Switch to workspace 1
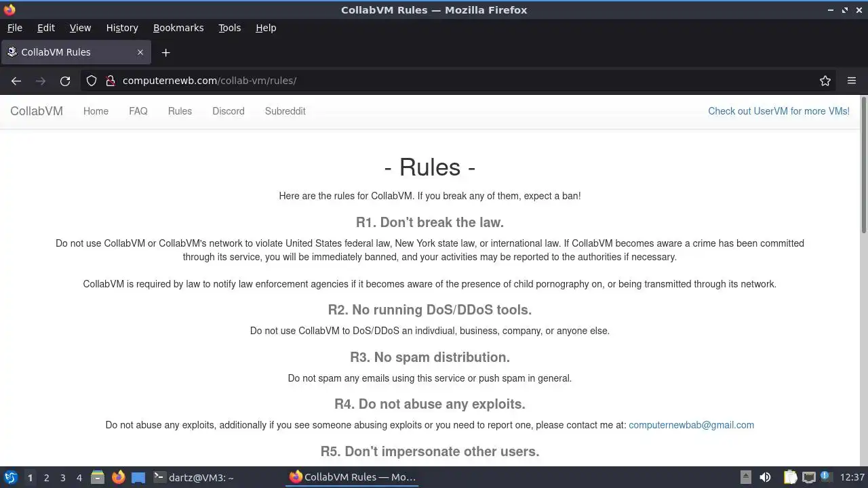 [x=30, y=478]
